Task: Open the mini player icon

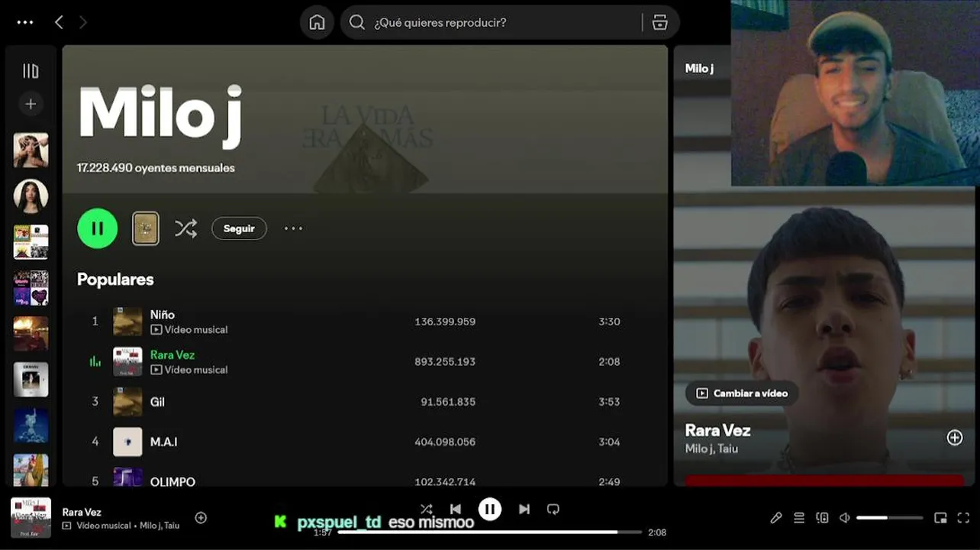Action: pos(940,518)
